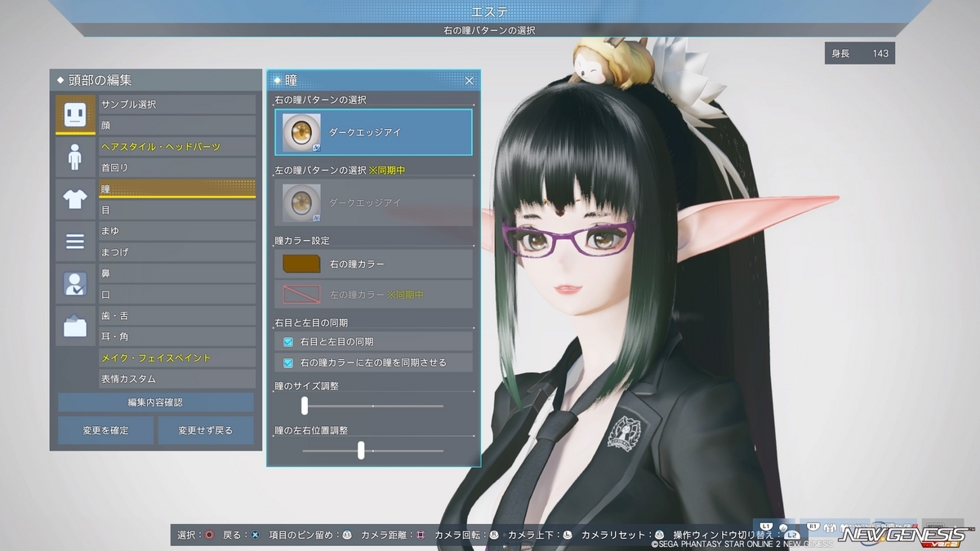Click the 右の瞳カラー label row
The height and width of the screenshot is (551, 980).
point(373,264)
